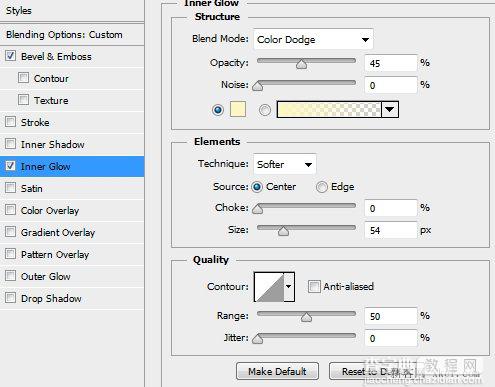
Task: Enable the Stroke style checkbox
Action: 10,122
